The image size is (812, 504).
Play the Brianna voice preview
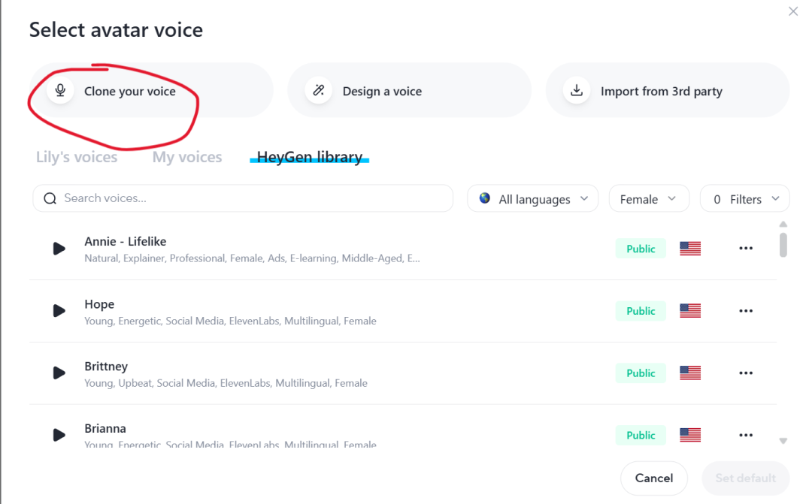[59, 435]
